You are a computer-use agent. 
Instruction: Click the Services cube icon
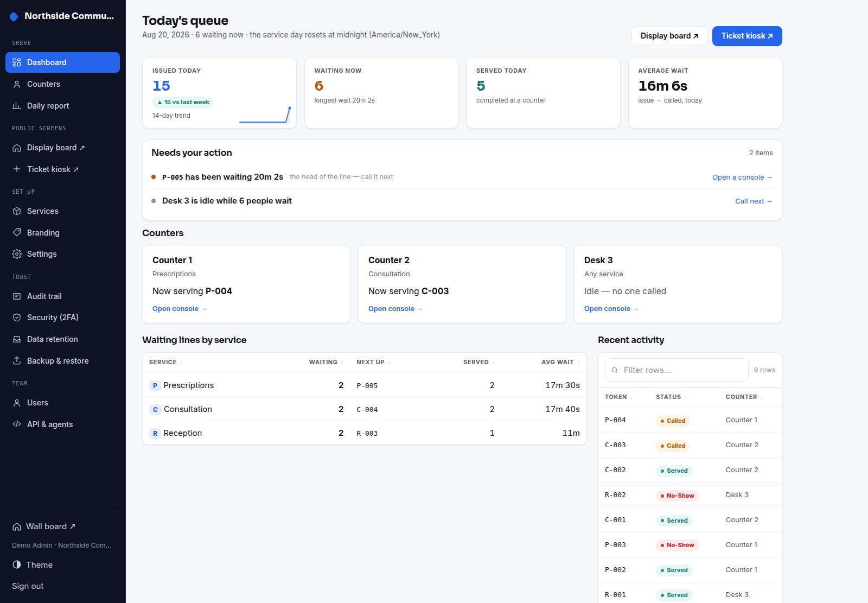(17, 211)
